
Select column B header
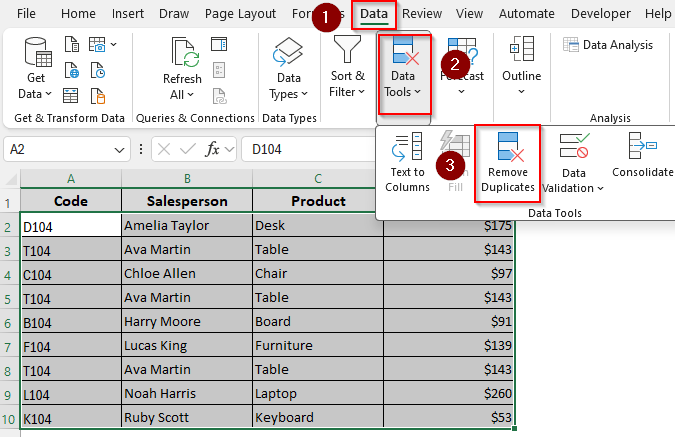[x=187, y=178]
